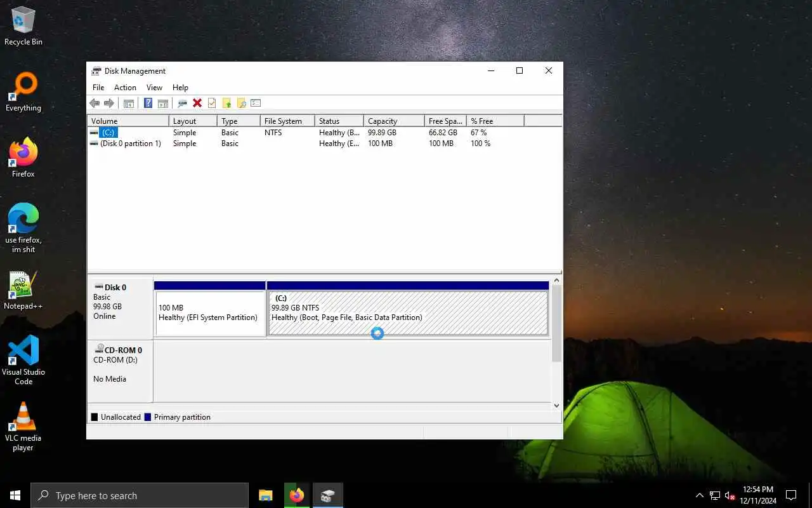
Task: Open File Explorer from the taskbar
Action: click(x=266, y=495)
